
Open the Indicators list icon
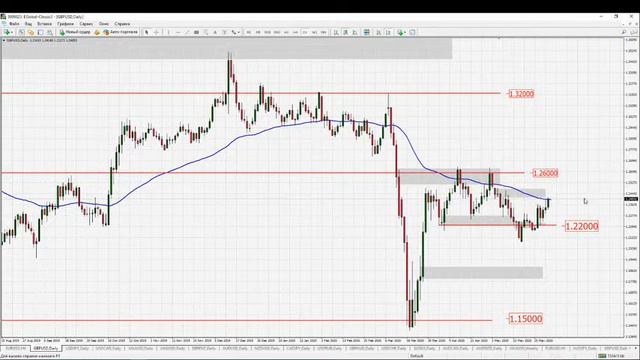pos(400,32)
